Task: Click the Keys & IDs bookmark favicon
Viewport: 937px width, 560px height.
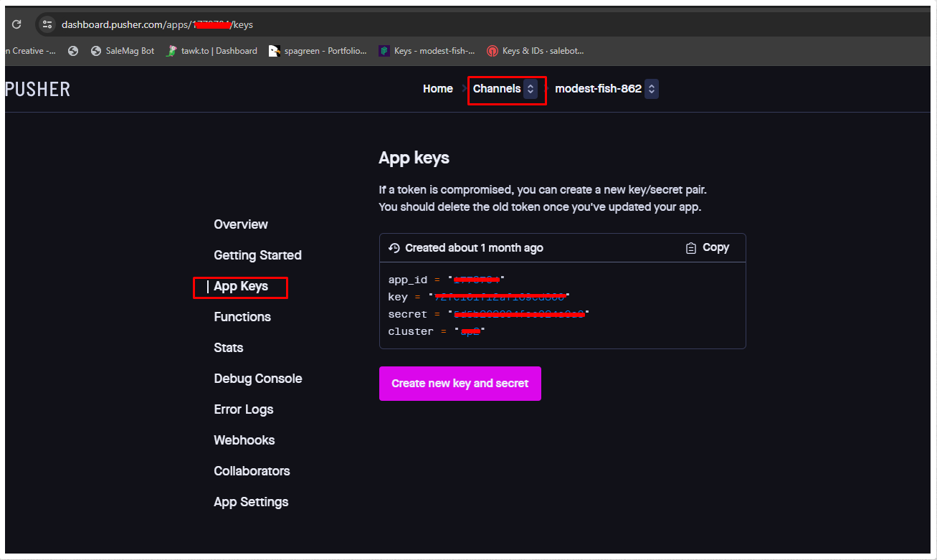Action: [493, 51]
